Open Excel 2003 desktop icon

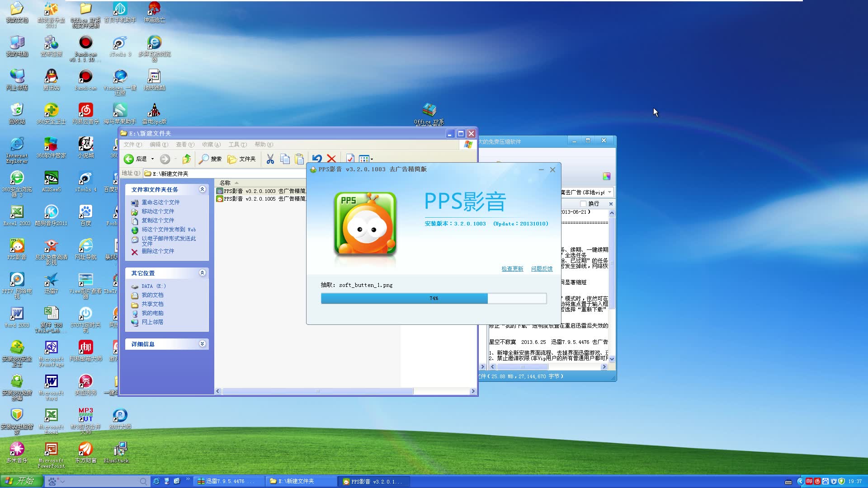tap(17, 215)
